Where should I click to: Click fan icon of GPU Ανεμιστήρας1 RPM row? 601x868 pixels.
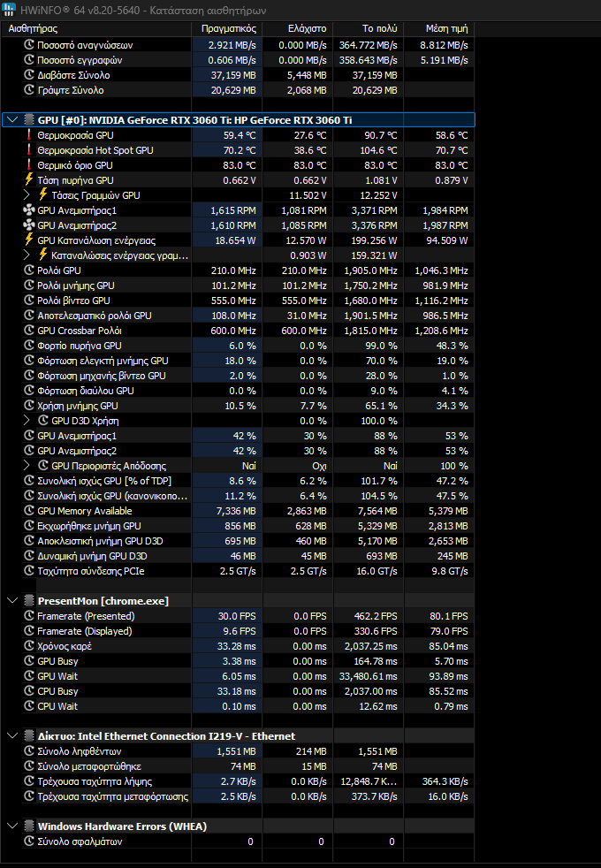coord(29,209)
